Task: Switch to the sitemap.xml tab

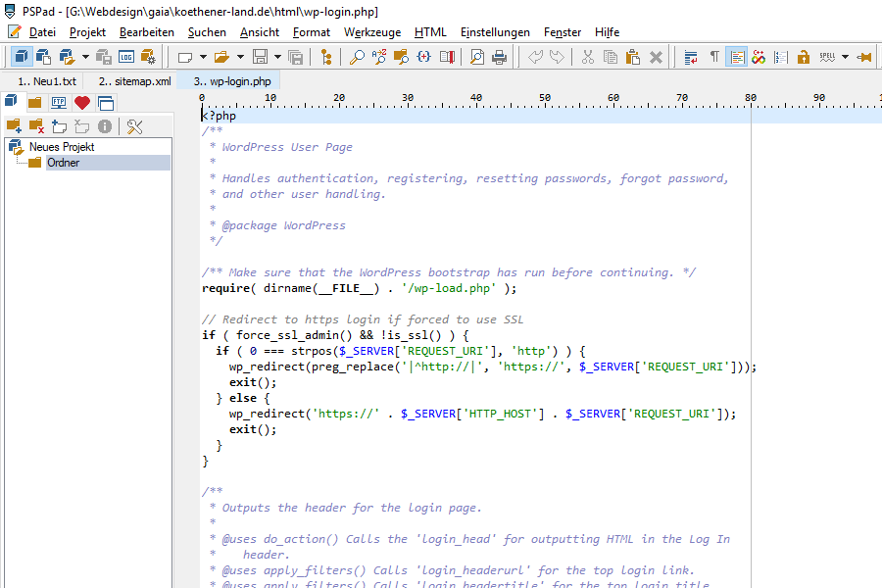Action: (134, 81)
